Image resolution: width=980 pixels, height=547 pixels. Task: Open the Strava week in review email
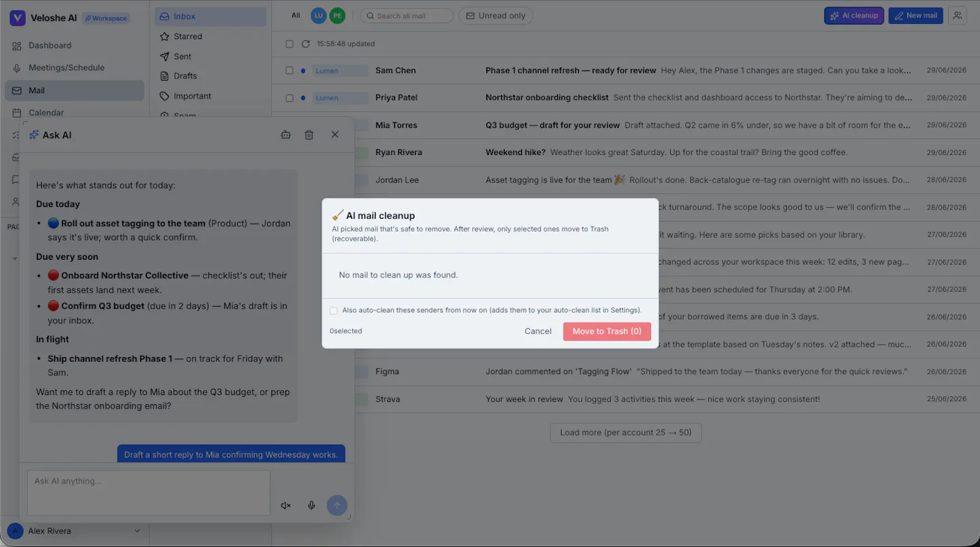coord(666,399)
